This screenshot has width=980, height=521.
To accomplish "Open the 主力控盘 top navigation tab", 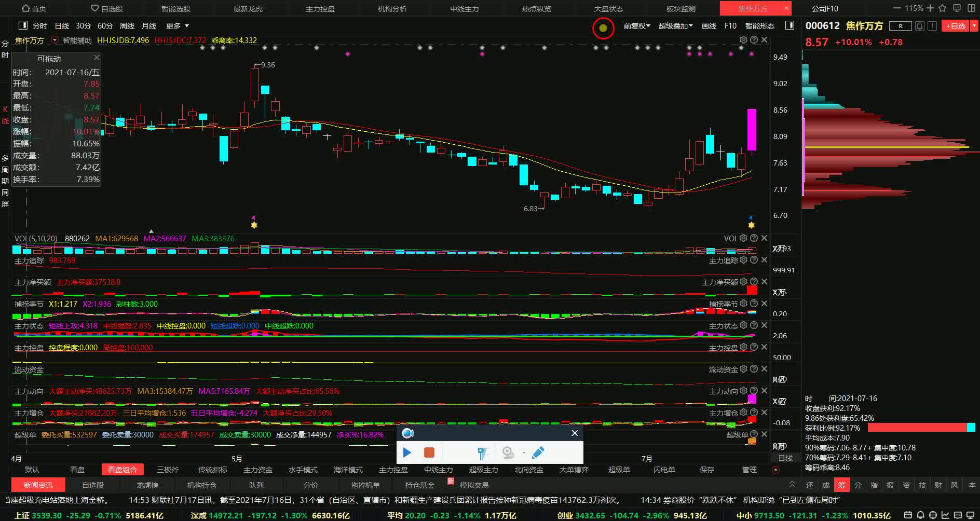I will (320, 8).
